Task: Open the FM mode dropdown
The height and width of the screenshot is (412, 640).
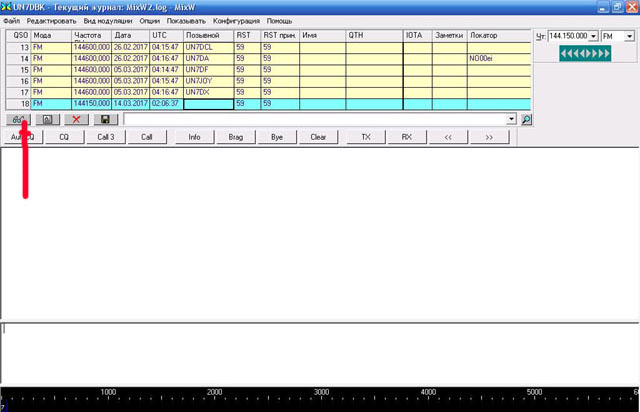Action: (629, 36)
